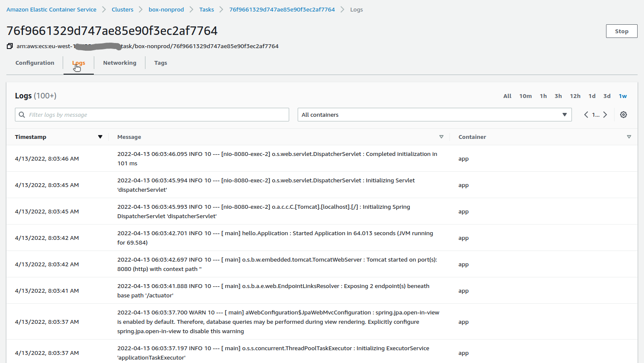Image resolution: width=644 pixels, height=363 pixels.
Task: Open container selection combo box
Action: click(x=434, y=114)
